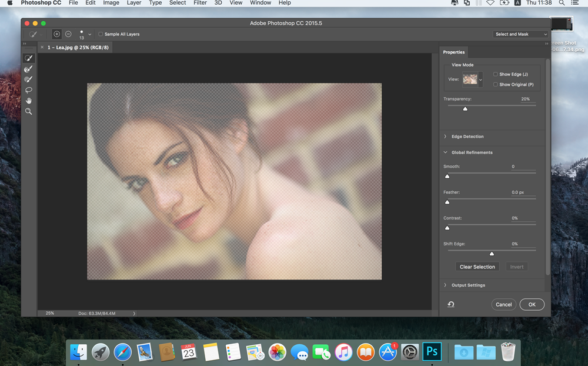
Task: Click the Cancel button
Action: coord(504,304)
